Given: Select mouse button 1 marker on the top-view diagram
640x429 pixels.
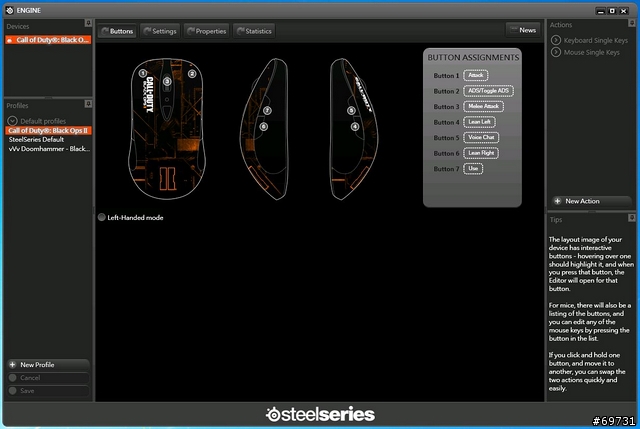Looking at the screenshot, I should (x=142, y=73).
